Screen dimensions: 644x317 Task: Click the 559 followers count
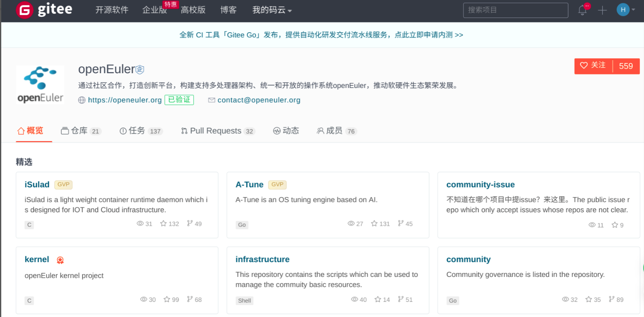click(x=626, y=66)
